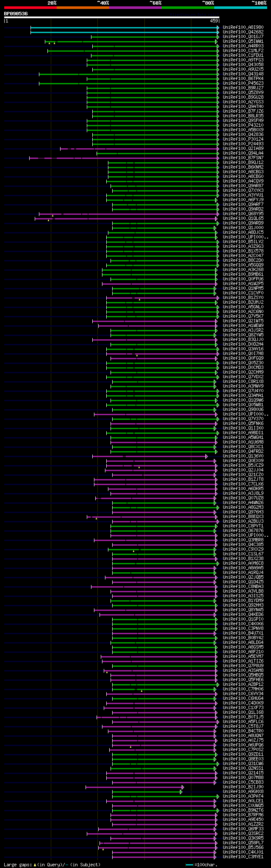This screenshot has height=868, width=271.
Task: Click the query end position 459
Action: (214, 21)
